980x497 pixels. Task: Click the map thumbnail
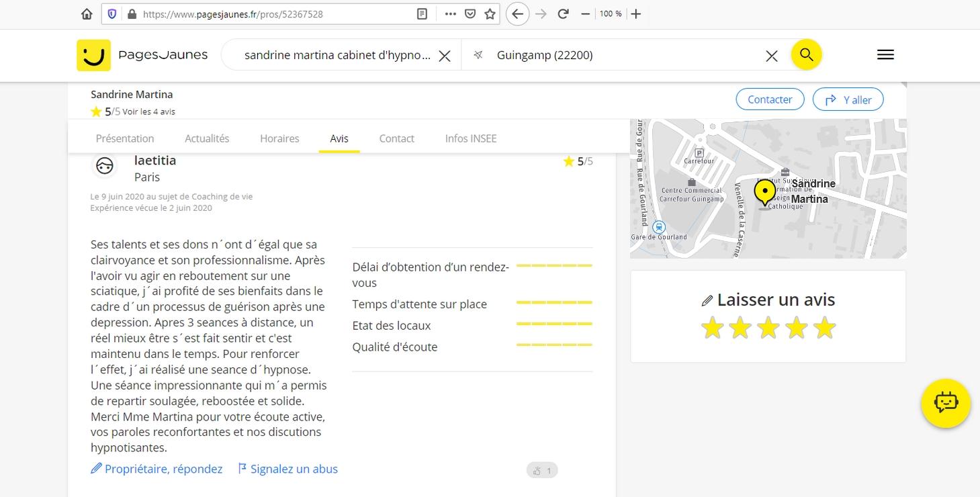768,189
